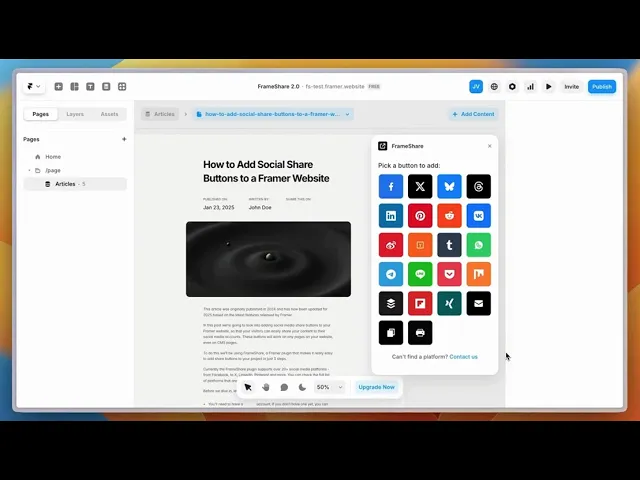Screen dimensions: 640x480
Task: Pick the Weibo share button
Action: point(391,245)
